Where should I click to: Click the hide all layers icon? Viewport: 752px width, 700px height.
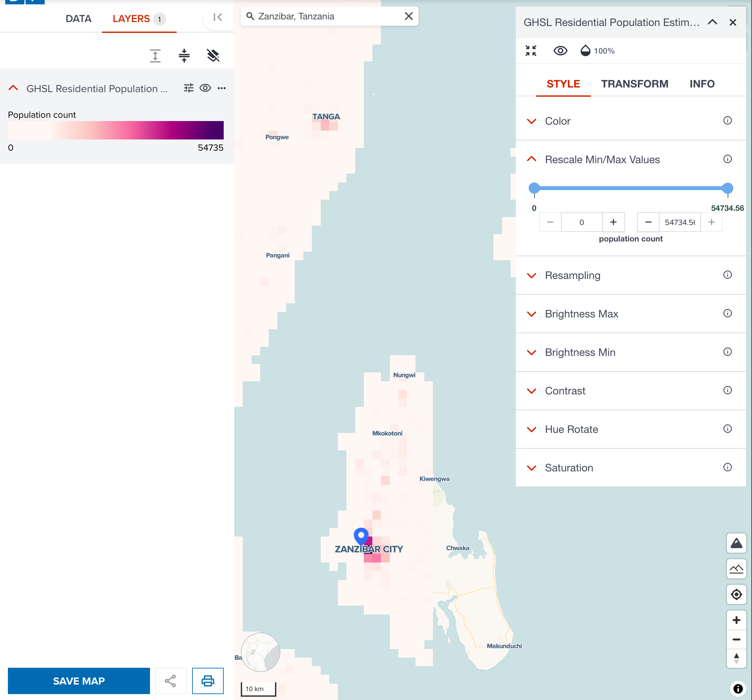(x=213, y=56)
